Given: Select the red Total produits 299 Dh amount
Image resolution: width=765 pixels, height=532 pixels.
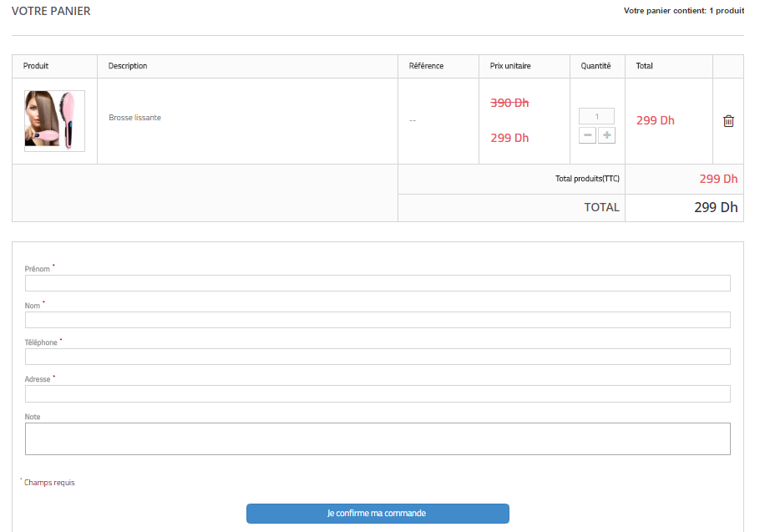Looking at the screenshot, I should (x=718, y=179).
